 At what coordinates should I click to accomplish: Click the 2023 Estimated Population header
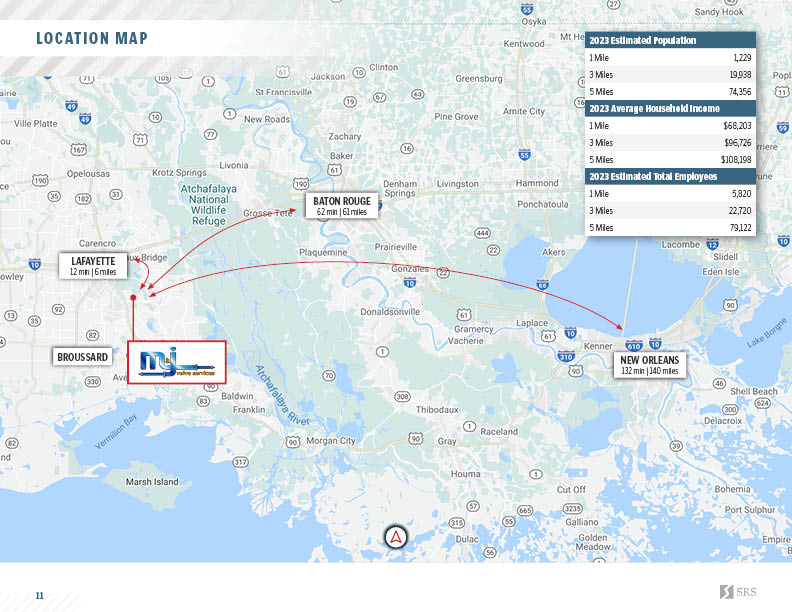670,40
